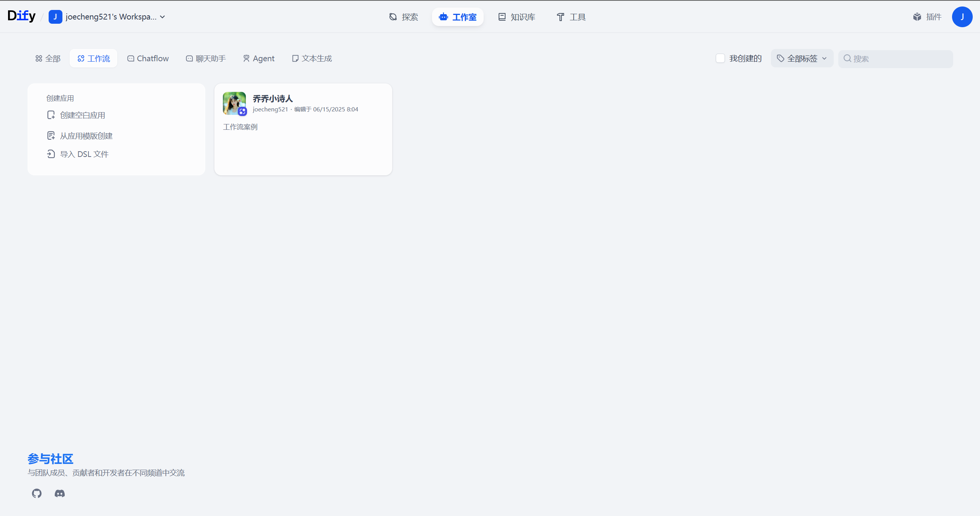
Task: Expand the 全部标签 tag filter dropdown
Action: [802, 59]
